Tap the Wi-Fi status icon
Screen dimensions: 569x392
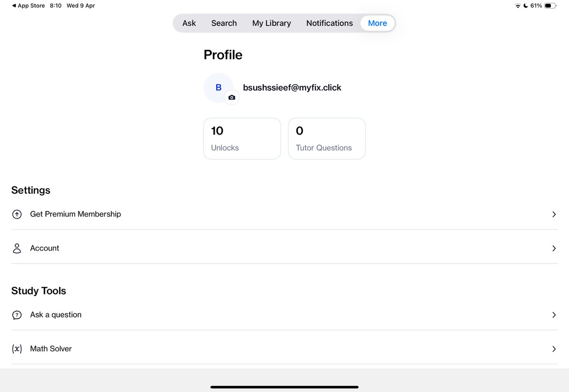click(518, 6)
